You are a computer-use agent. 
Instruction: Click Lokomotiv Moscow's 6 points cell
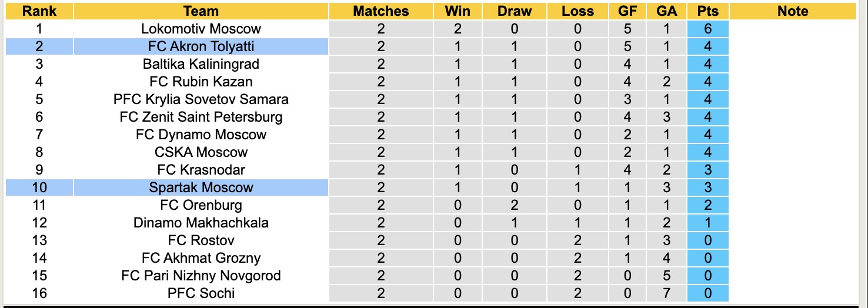pyautogui.click(x=707, y=29)
